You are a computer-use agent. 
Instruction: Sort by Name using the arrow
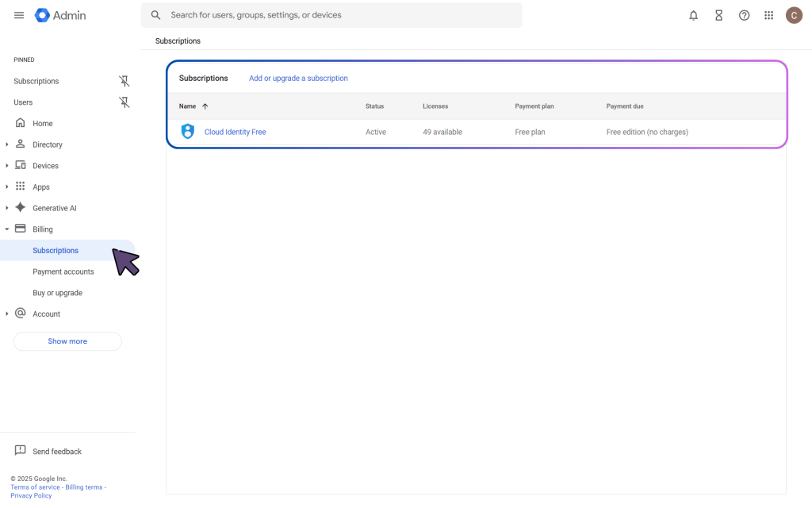(x=205, y=106)
